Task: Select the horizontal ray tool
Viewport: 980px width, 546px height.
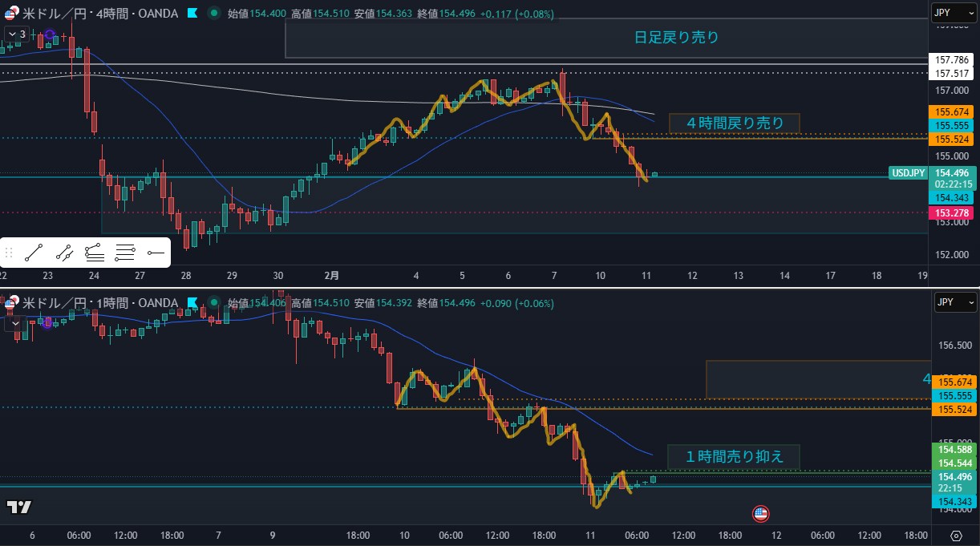Action: pyautogui.click(x=156, y=254)
